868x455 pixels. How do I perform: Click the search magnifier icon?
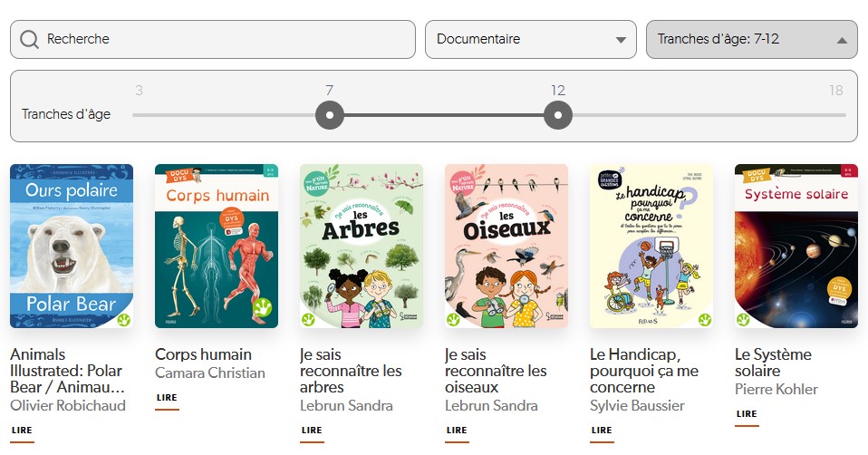[x=29, y=39]
